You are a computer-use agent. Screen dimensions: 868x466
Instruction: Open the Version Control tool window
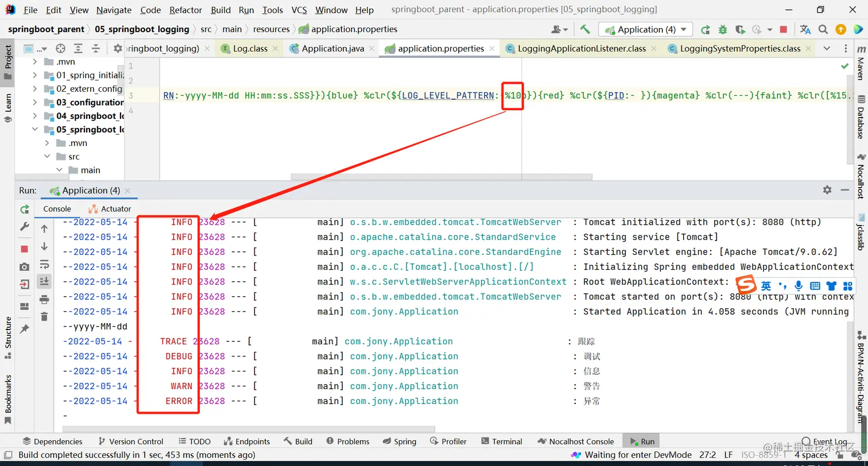point(130,441)
